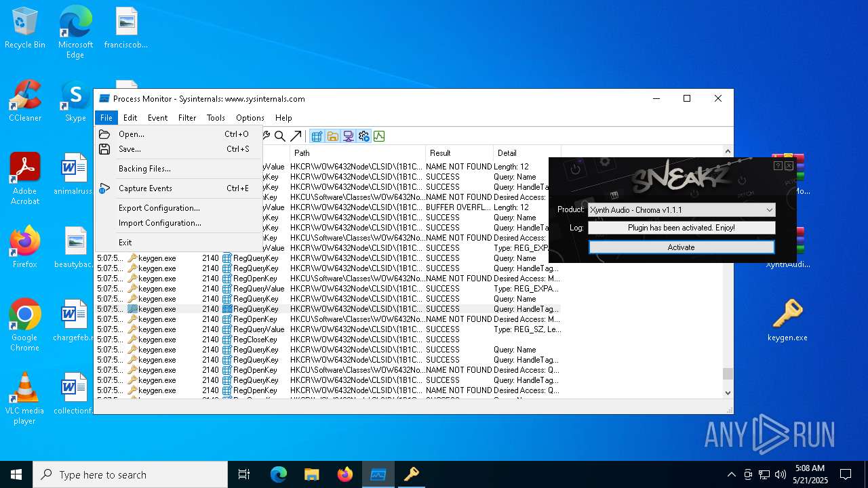868x488 pixels.
Task: Toggle Show File System Activity filter
Action: coord(332,136)
